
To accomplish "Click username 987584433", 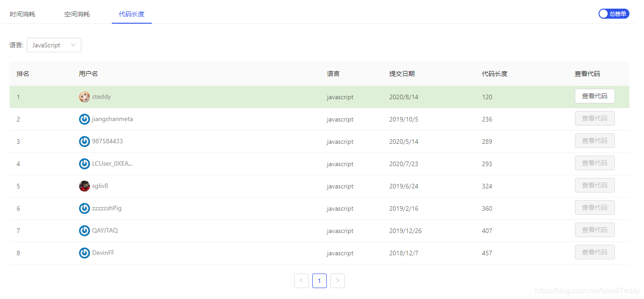I will pos(107,142).
